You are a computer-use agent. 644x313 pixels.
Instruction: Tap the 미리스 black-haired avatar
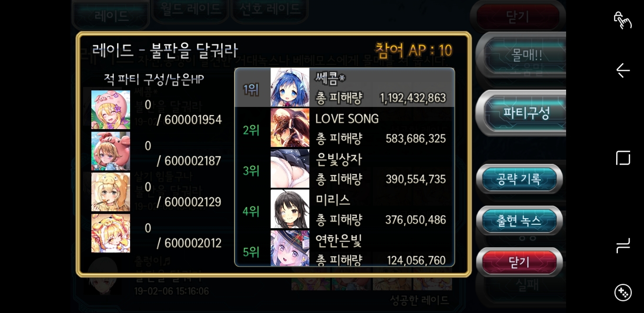290,209
